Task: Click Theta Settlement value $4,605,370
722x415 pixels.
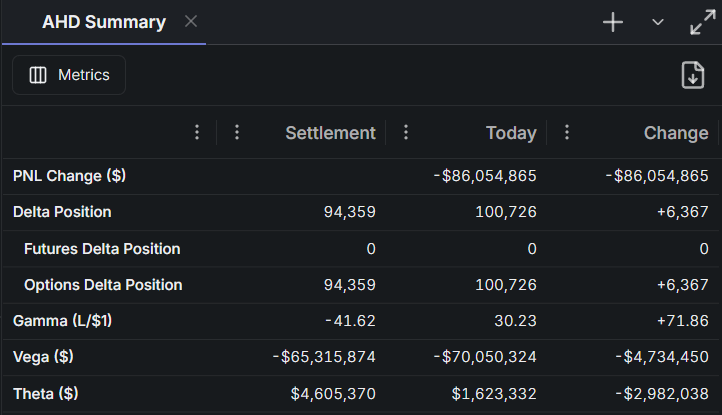Action: 333,394
